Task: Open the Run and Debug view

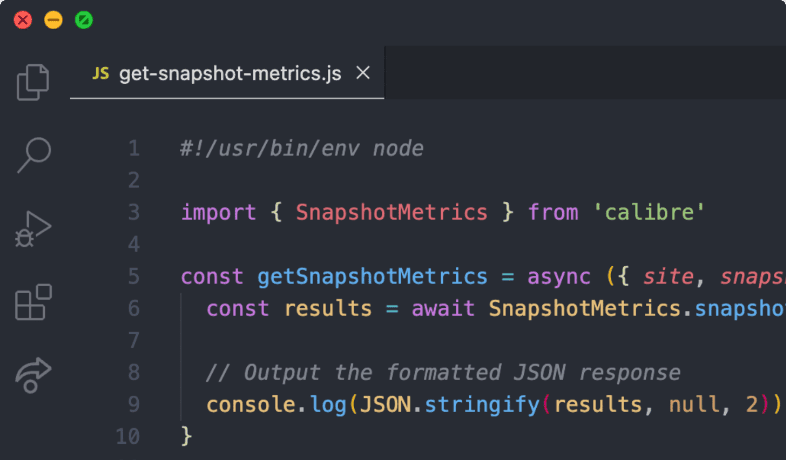Action: 33,229
